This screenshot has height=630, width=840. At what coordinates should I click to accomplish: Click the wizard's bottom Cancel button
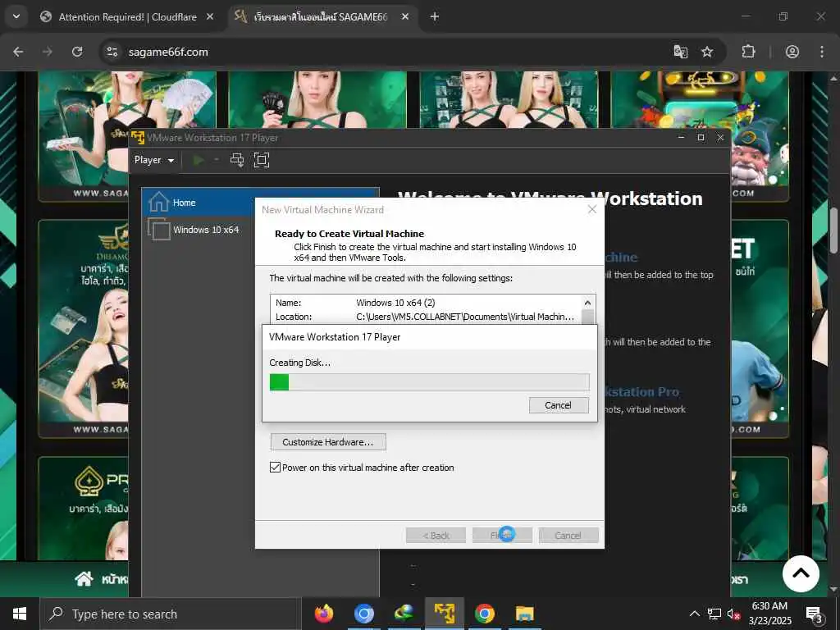(568, 535)
